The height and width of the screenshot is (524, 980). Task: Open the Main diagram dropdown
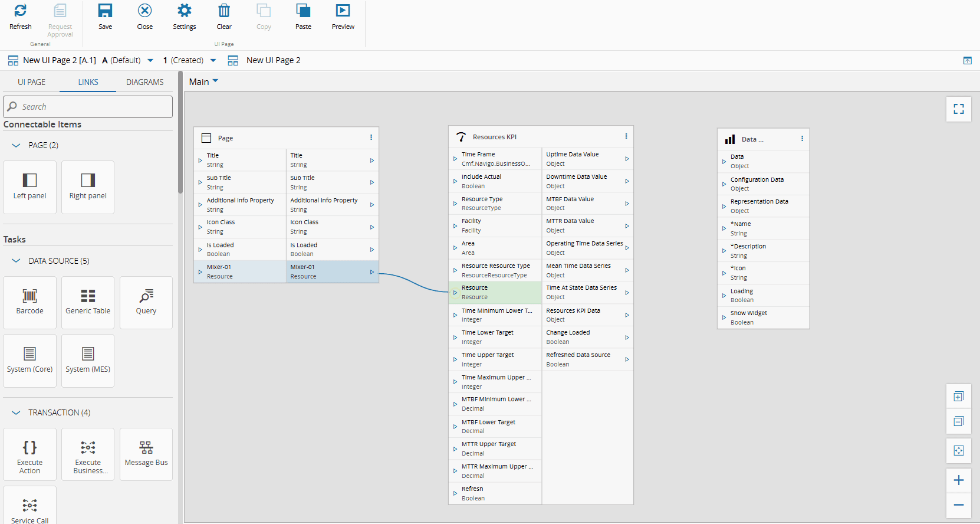click(203, 82)
